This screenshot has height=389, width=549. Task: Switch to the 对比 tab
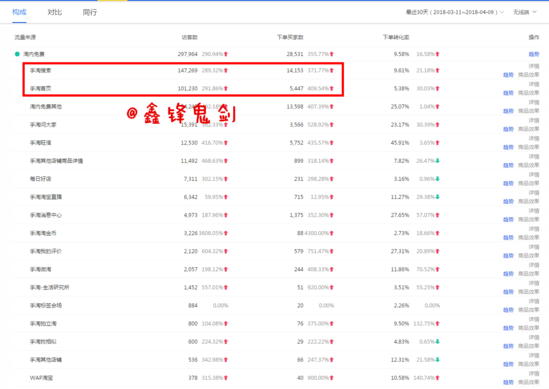click(55, 12)
